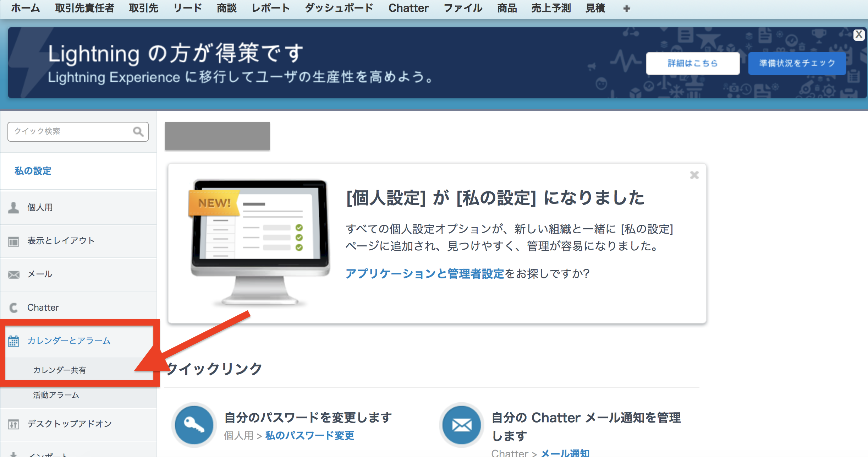Dismiss the 個人設定 notification card
The width and height of the screenshot is (868, 457).
coord(694,175)
